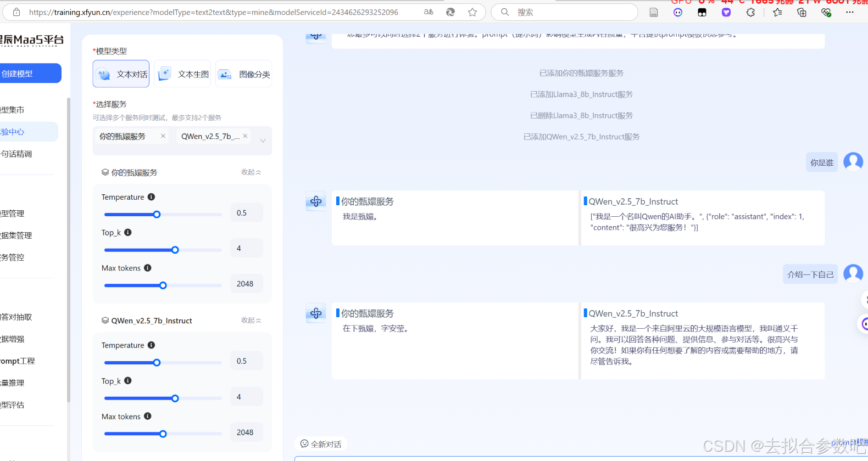Click the user avatar beside 介绍一下自己

coord(853,273)
